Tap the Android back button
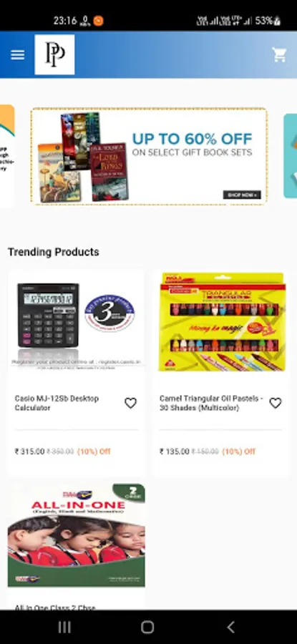This screenshot has width=297, height=644. point(231,627)
